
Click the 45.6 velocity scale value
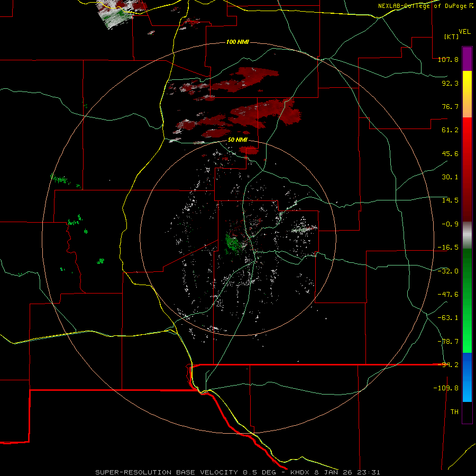pos(450,153)
